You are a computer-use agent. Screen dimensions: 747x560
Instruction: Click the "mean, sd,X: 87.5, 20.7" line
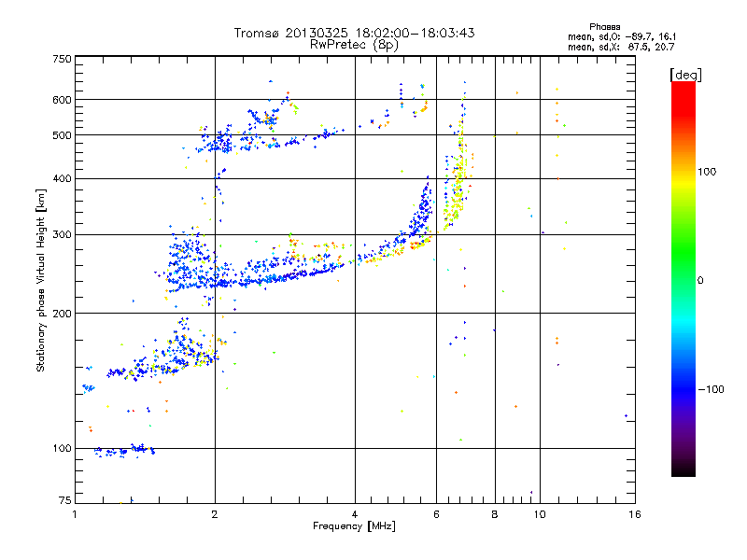(621, 47)
